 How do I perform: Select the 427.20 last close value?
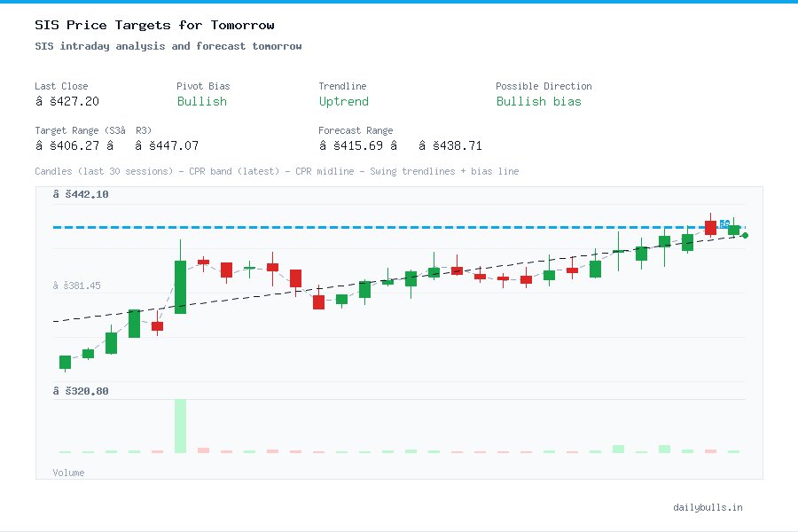point(67,101)
